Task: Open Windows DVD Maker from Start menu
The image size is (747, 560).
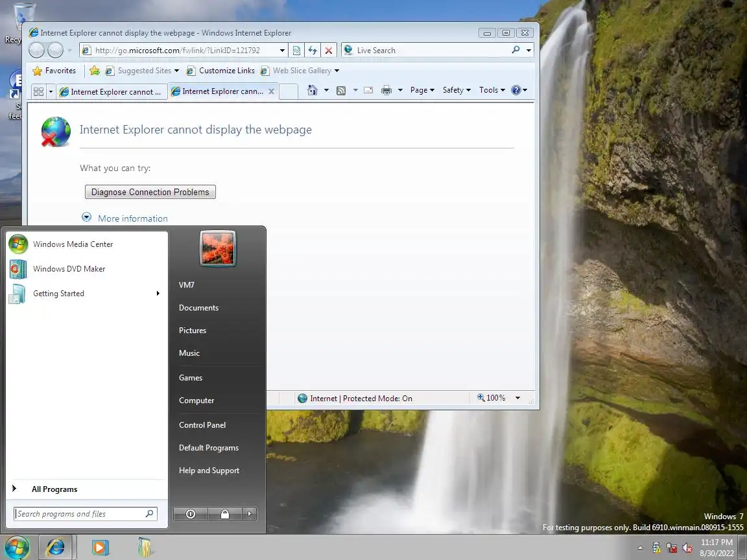Action: (x=87, y=269)
